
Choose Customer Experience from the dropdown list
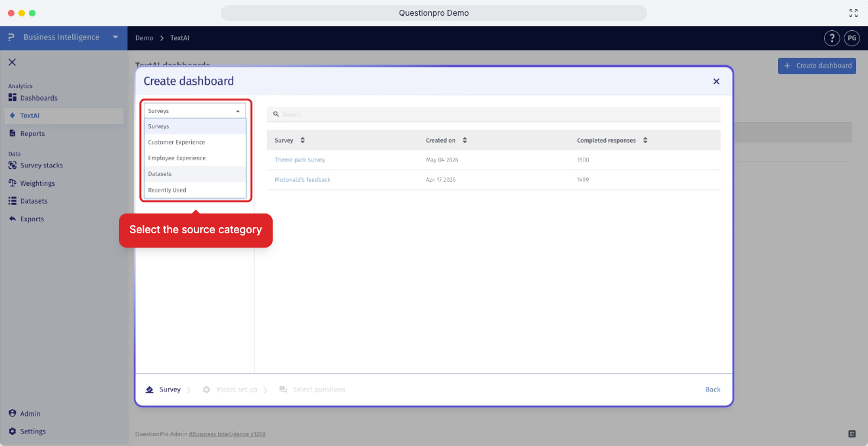[x=195, y=142]
